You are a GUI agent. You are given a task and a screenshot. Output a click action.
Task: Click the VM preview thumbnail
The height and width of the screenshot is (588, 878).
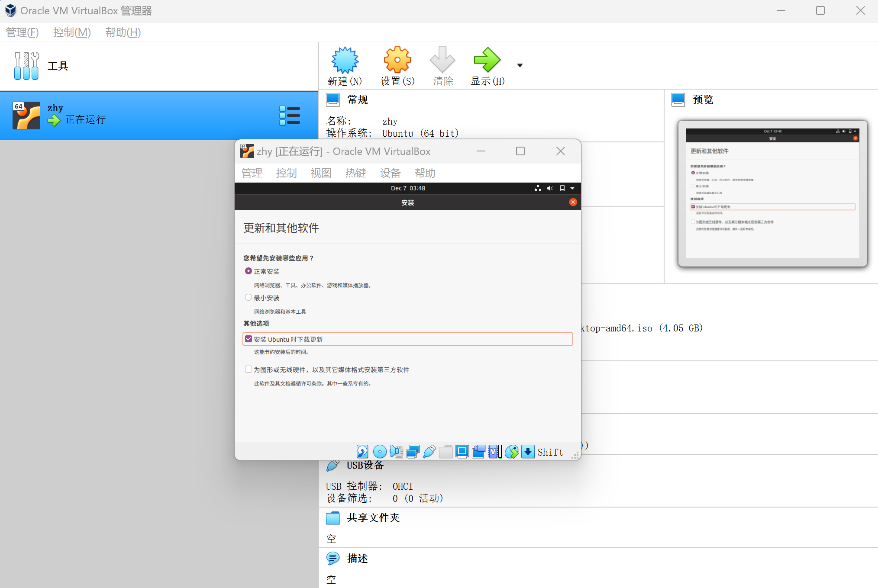(x=773, y=193)
